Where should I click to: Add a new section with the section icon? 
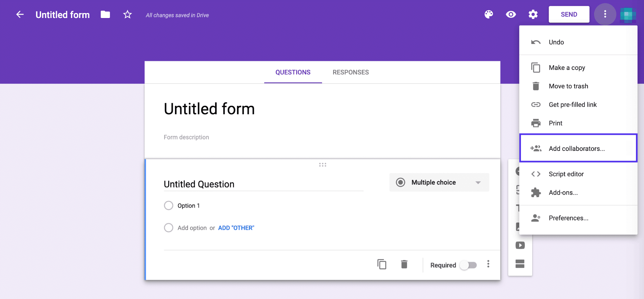tap(520, 264)
